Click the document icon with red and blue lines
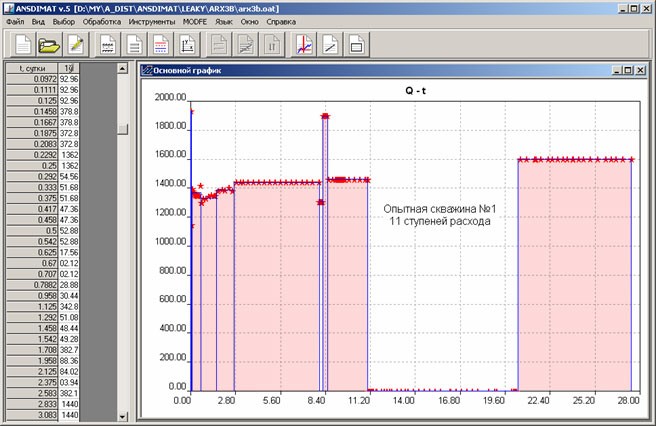The image size is (656, 426). 161,44
